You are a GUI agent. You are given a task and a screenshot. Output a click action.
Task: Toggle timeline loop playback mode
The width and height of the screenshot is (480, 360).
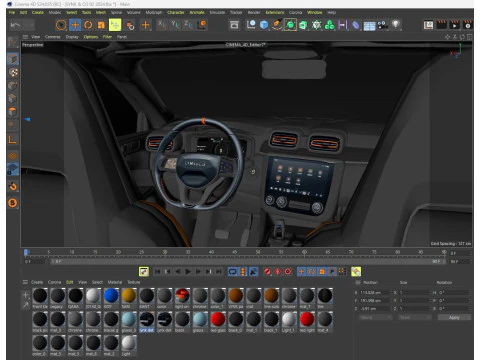pyautogui.click(x=232, y=272)
